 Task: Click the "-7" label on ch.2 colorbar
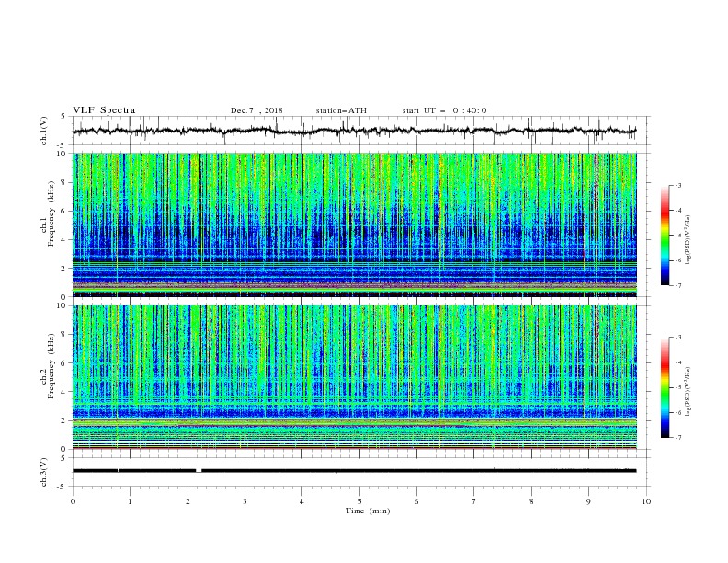tap(678, 438)
